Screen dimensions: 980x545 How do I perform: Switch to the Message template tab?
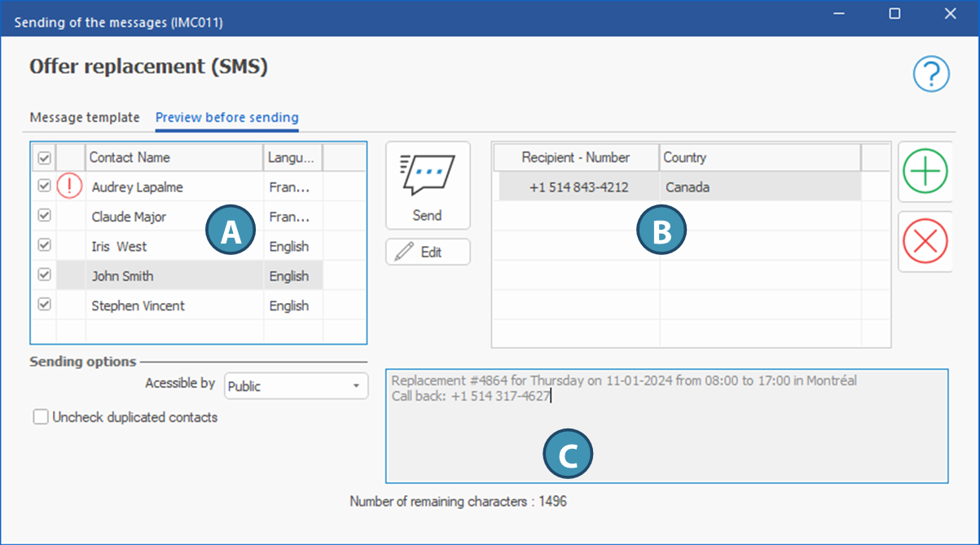[x=85, y=117]
